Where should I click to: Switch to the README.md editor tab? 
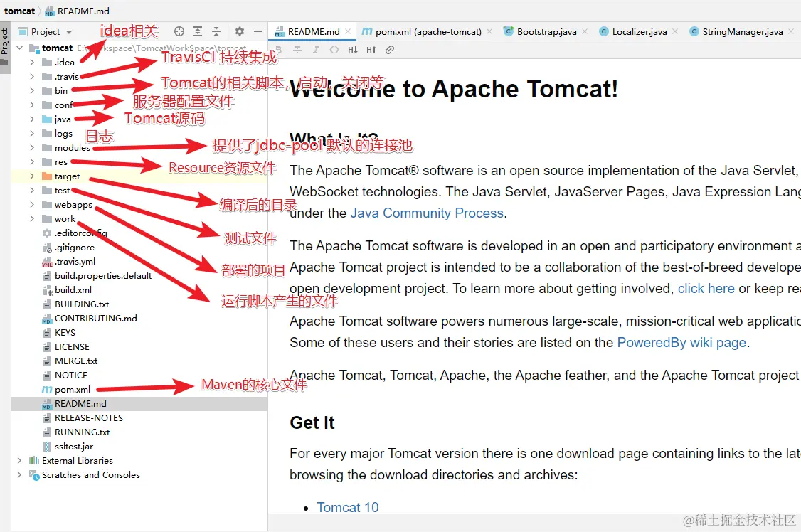click(x=313, y=32)
